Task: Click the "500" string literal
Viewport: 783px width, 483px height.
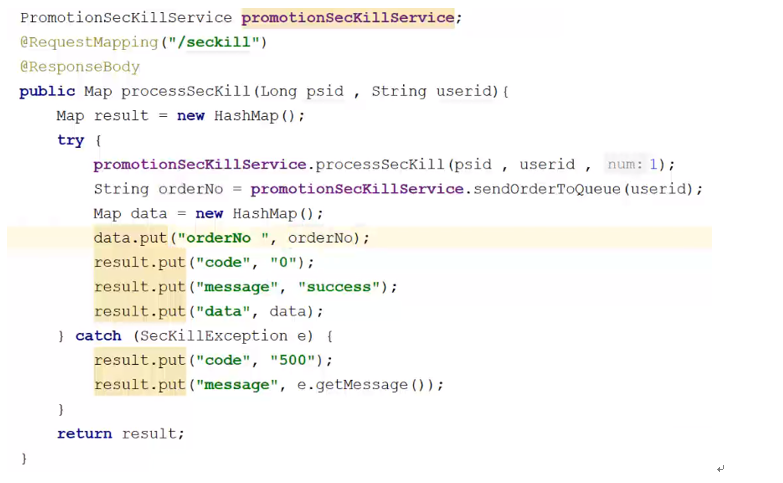Action: pyautogui.click(x=293, y=360)
